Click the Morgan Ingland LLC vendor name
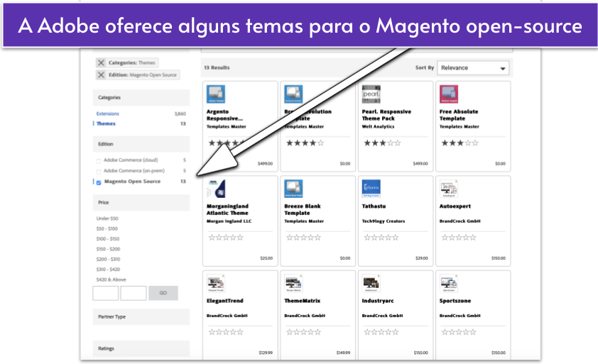Viewport: 598px width, 364px height. point(229,221)
